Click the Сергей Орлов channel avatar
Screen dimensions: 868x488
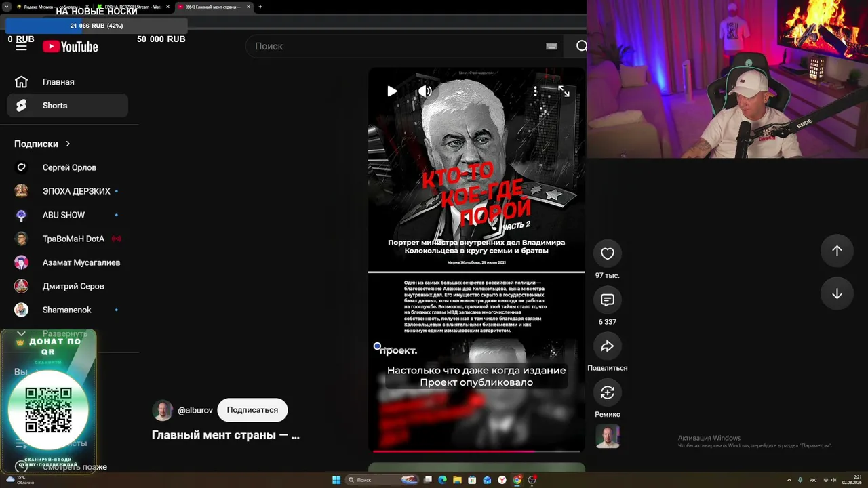[x=22, y=167]
